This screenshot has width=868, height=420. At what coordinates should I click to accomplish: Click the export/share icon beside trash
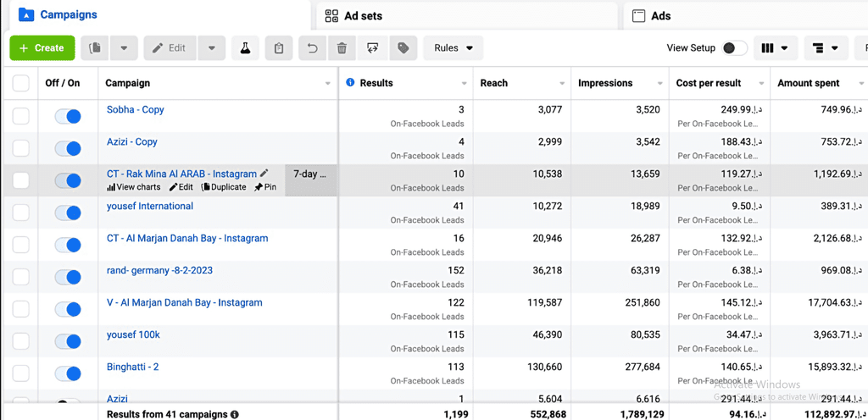372,48
